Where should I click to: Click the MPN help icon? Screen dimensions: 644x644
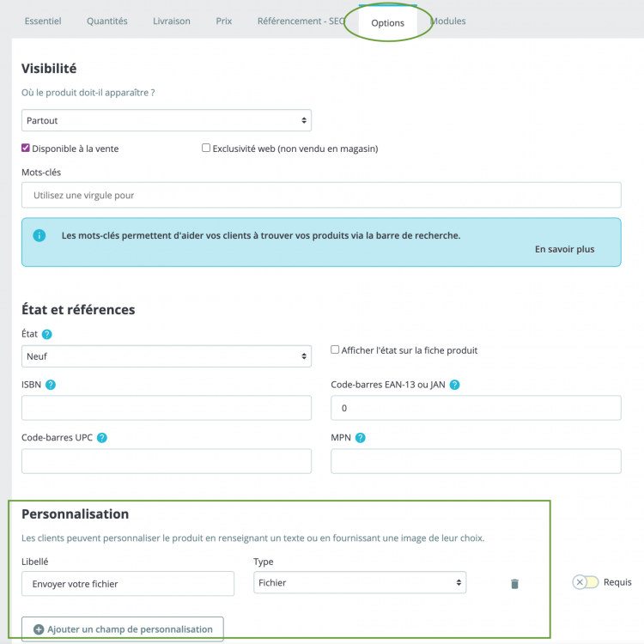click(x=361, y=438)
